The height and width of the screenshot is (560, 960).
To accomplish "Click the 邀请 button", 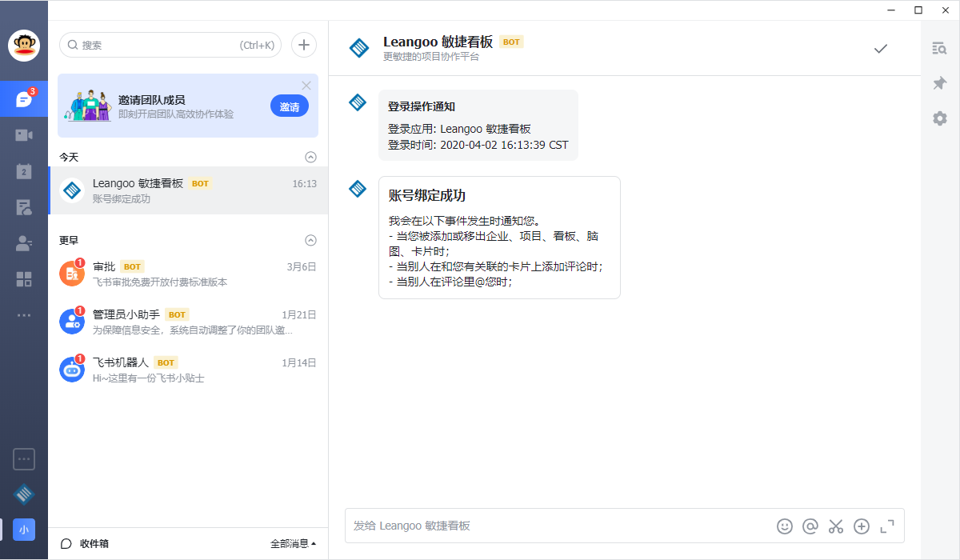I will (x=290, y=106).
